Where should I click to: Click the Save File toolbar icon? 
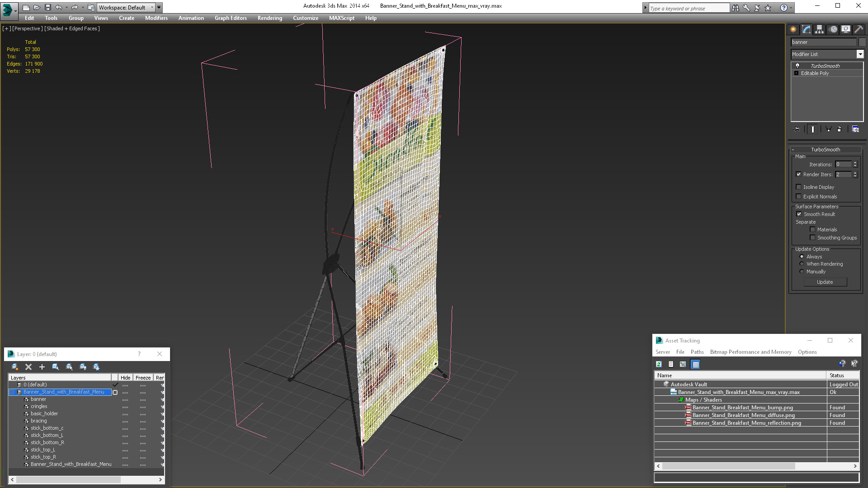(x=47, y=7)
